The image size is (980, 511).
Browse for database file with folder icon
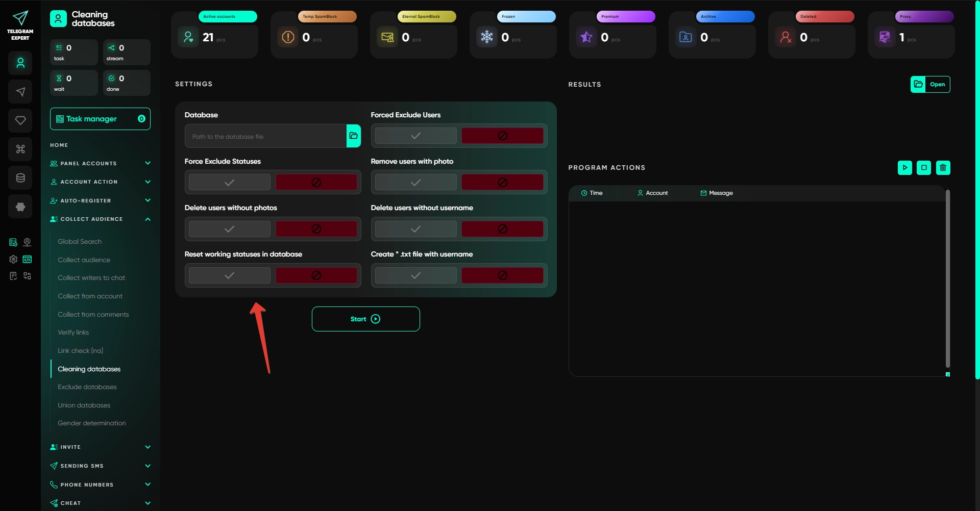point(354,136)
